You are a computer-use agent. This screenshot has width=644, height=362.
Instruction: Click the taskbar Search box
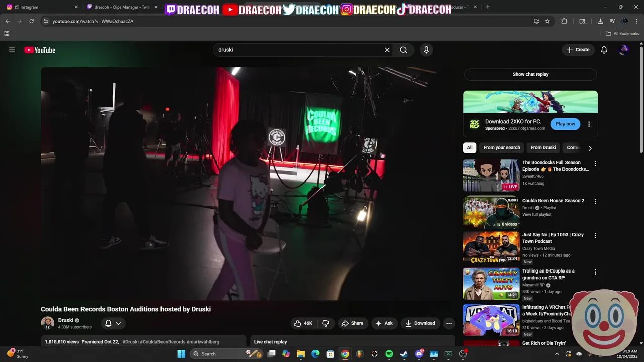[x=226, y=354]
